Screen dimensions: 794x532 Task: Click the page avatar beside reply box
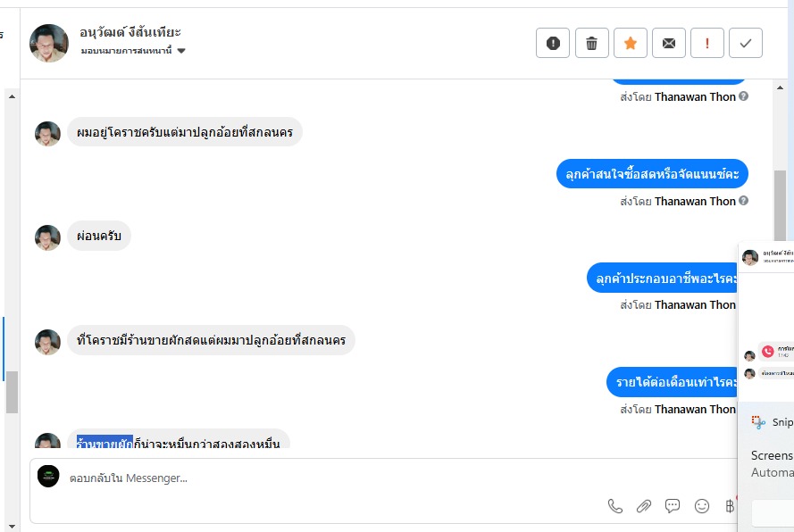(x=48, y=477)
